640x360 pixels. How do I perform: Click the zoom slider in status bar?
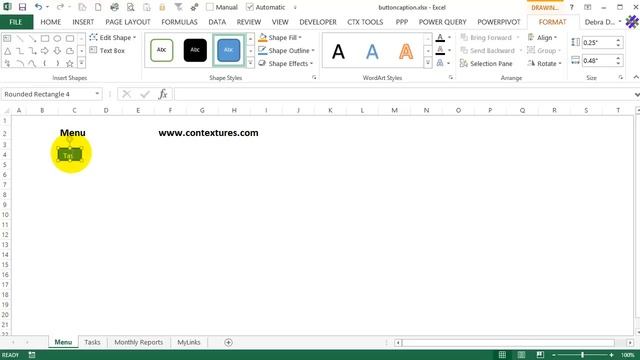582,355
